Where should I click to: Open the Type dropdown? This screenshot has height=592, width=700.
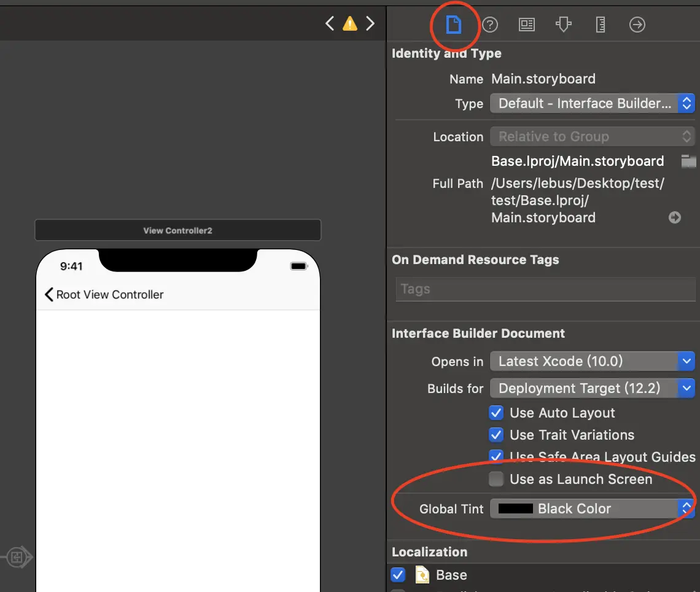click(593, 104)
